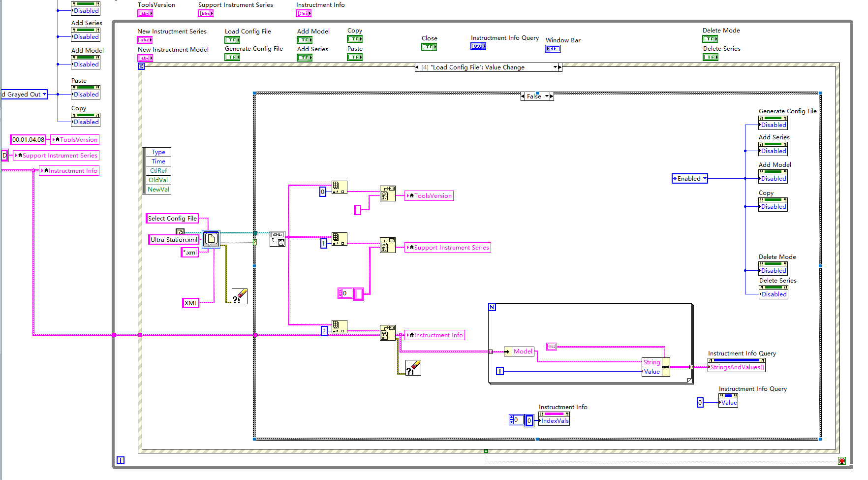This screenshot has height=480, width=868.
Task: Click the Instructment Info Query U32 terminal
Action: click(x=478, y=46)
